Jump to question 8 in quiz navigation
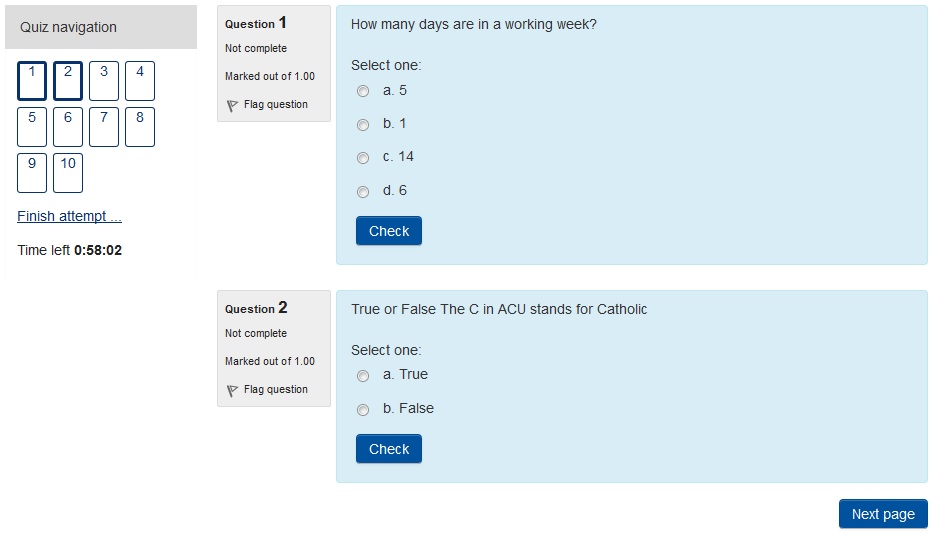This screenshot has width=934, height=534. tap(140, 127)
